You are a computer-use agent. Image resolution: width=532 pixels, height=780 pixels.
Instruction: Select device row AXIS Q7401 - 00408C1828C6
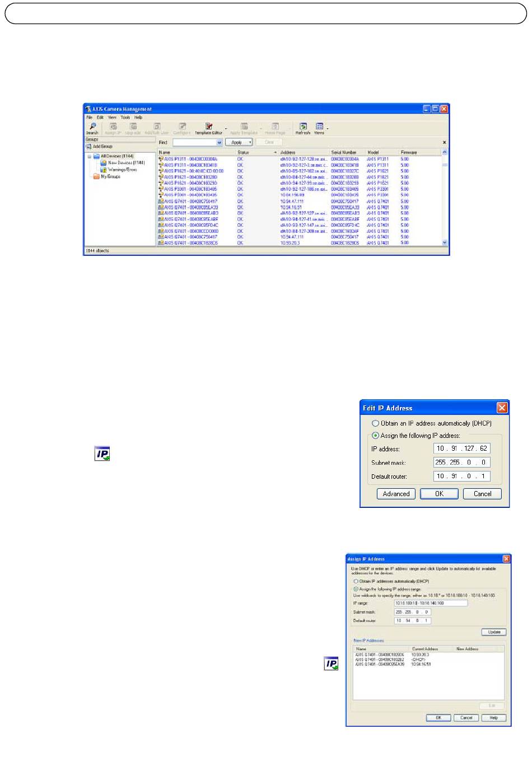tap(299, 243)
